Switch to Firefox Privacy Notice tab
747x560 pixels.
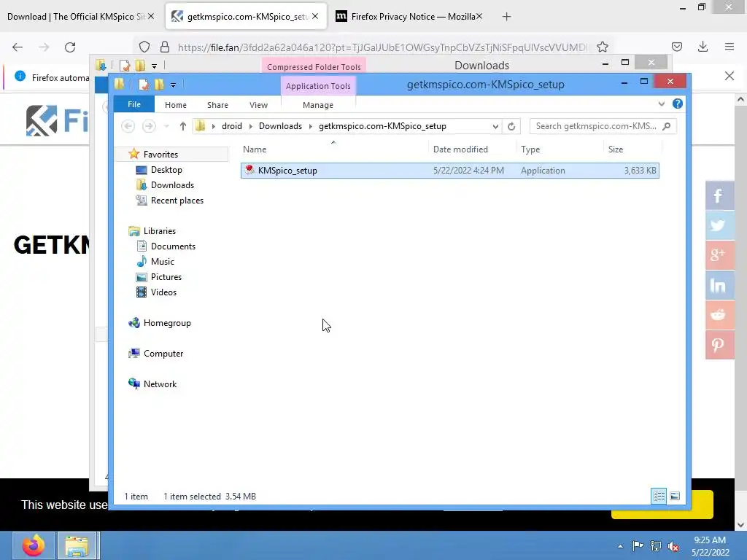pos(414,17)
